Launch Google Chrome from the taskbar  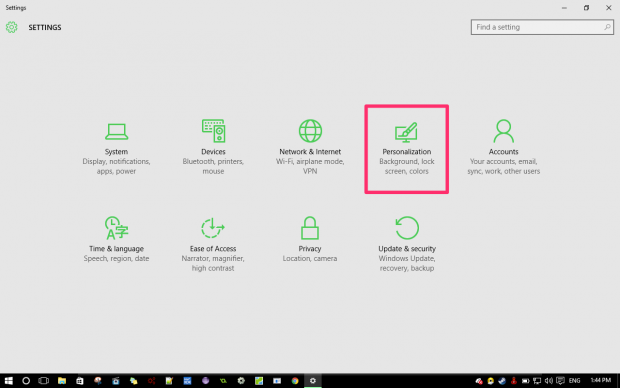pos(295,380)
